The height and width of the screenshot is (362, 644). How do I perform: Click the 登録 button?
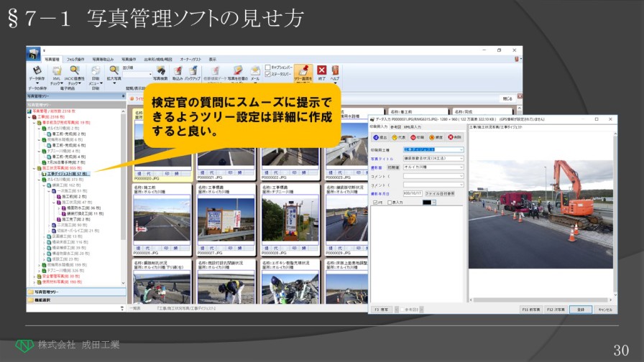tap(579, 310)
